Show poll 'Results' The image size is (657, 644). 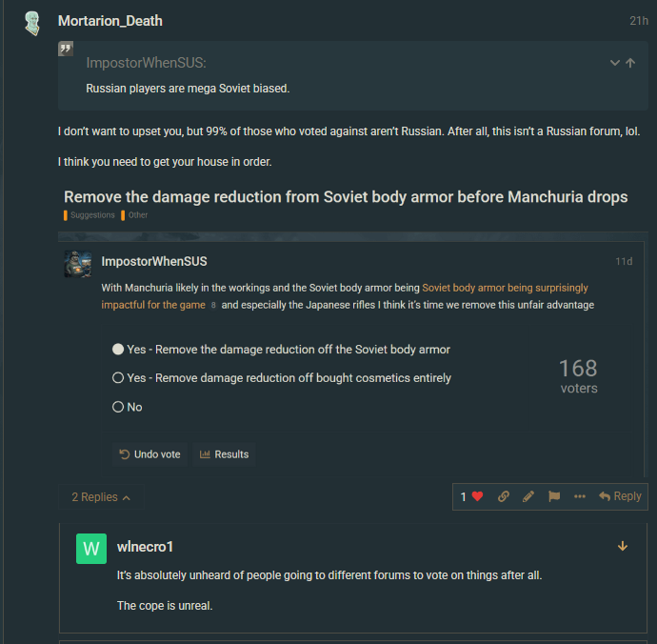click(x=224, y=454)
